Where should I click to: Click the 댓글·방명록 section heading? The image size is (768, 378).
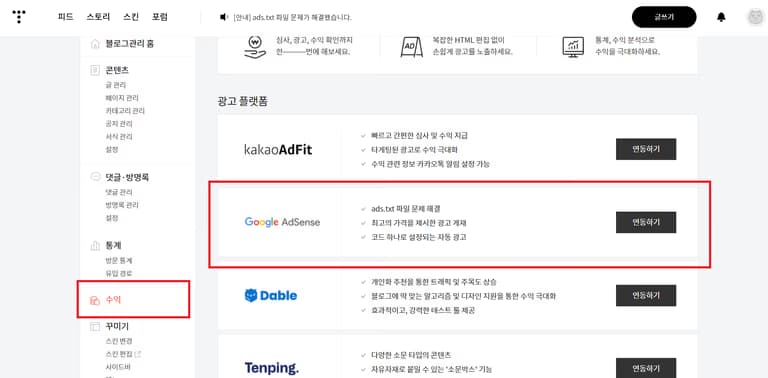coord(127,177)
